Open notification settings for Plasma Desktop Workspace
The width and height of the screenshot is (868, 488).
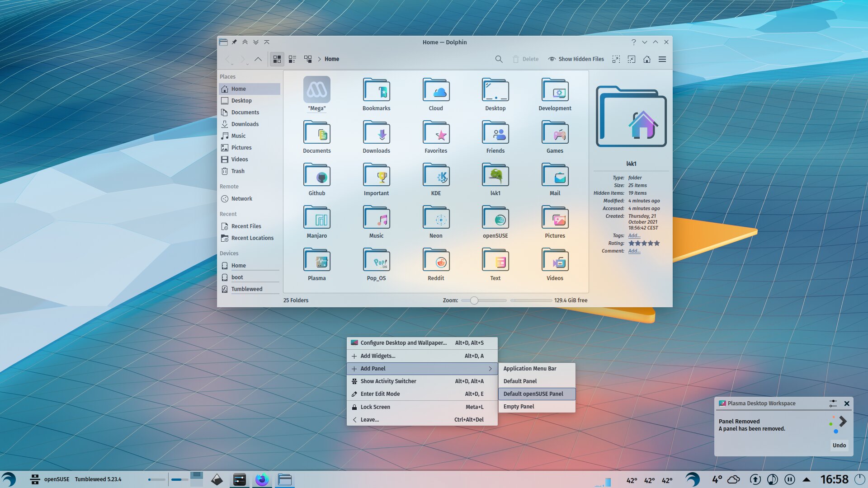pyautogui.click(x=833, y=404)
